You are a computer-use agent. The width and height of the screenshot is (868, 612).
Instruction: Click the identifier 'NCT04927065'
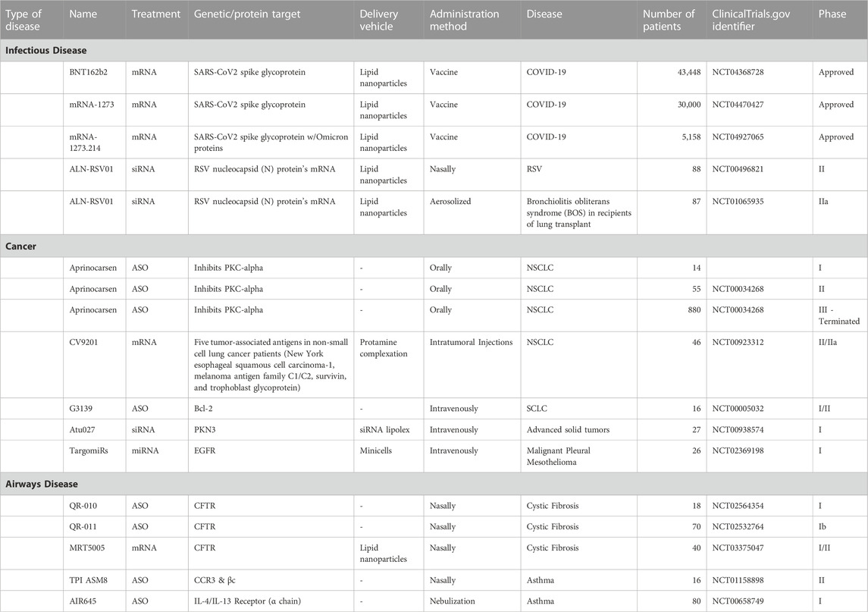pos(738,137)
